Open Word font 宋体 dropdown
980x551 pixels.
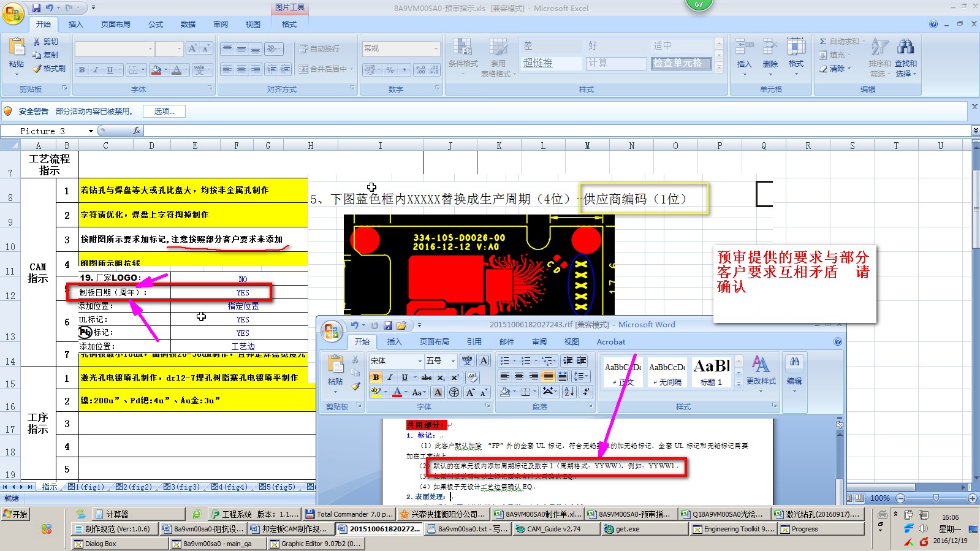(x=420, y=361)
